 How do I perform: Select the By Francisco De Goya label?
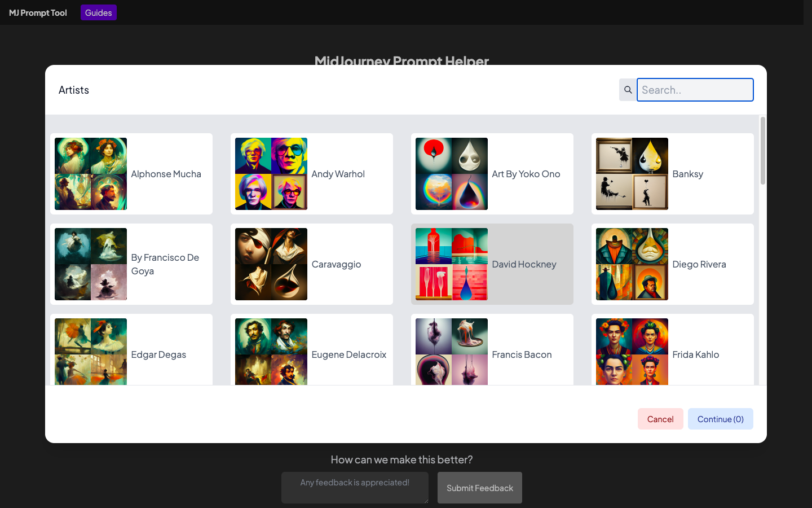[x=165, y=264]
